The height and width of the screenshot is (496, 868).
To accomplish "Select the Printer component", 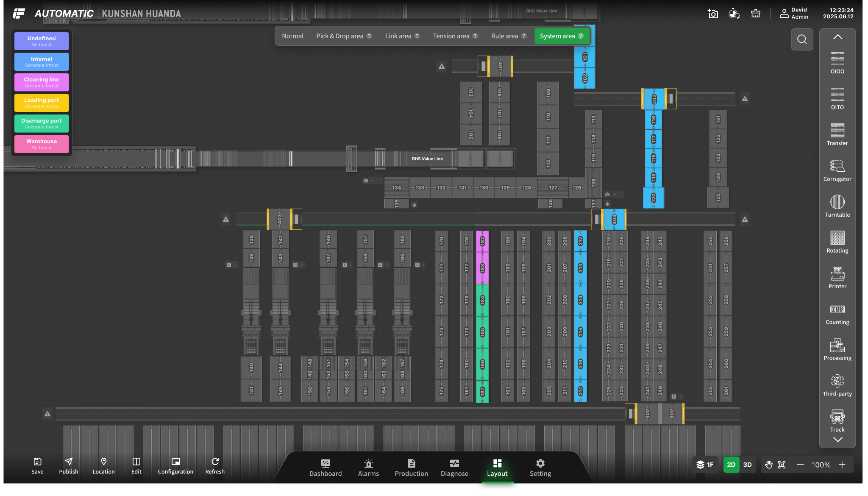I will tap(837, 278).
